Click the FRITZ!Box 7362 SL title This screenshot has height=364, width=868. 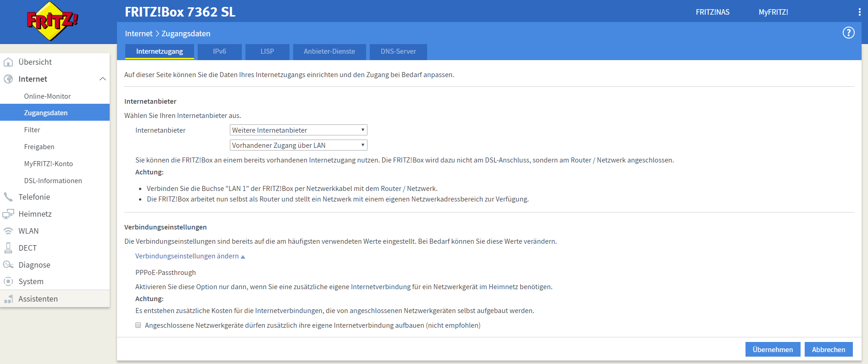pos(180,12)
